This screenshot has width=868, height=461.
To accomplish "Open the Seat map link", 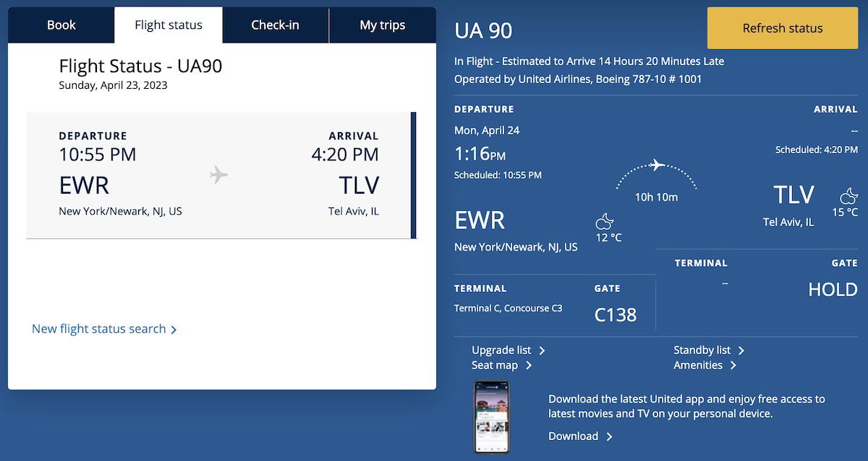I will click(x=495, y=366).
